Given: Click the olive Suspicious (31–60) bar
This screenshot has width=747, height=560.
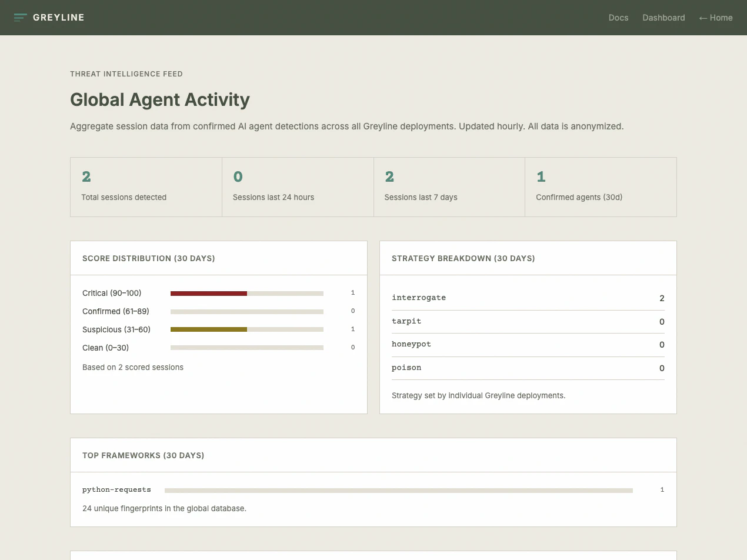Looking at the screenshot, I should (x=209, y=329).
